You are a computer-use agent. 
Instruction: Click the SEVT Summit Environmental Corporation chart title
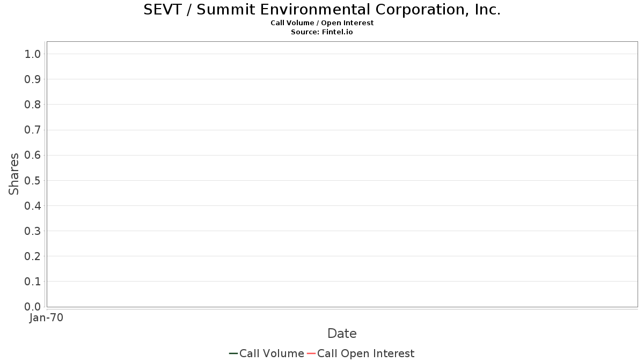pos(322,10)
